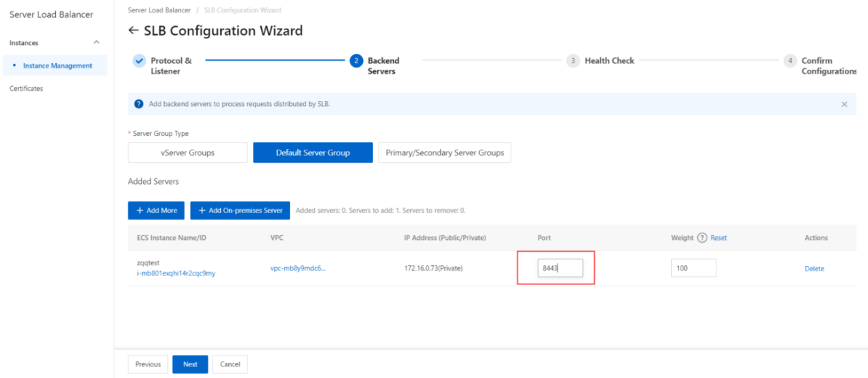Click the IP Address (Public/Private) column header
868x378 pixels.
coord(445,238)
